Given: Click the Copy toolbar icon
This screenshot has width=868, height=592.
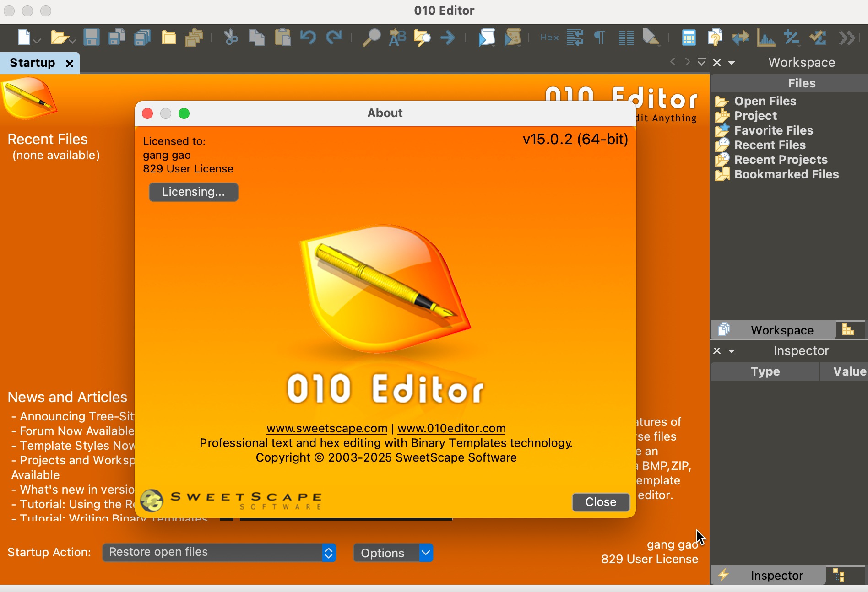Looking at the screenshot, I should 257,37.
